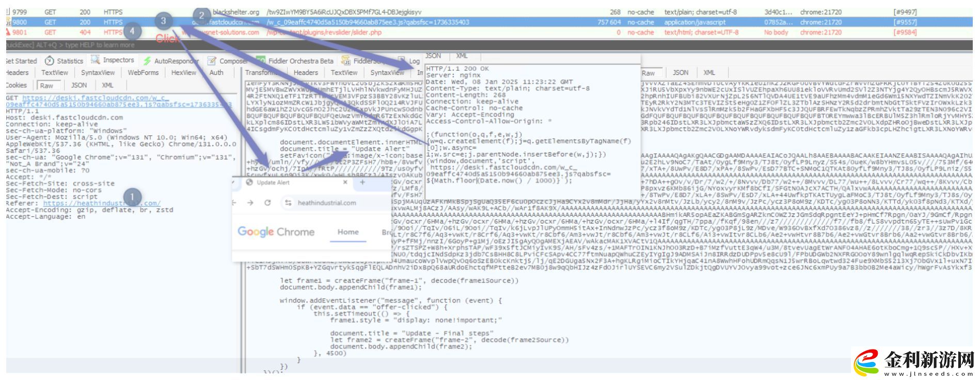Click the site info icon in Chrome address bar
The width and height of the screenshot is (980, 380).
click(x=288, y=203)
